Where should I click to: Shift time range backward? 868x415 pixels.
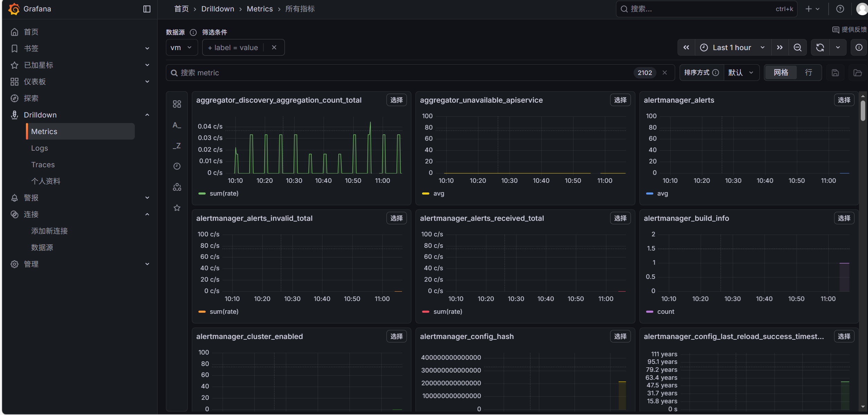[x=686, y=48]
